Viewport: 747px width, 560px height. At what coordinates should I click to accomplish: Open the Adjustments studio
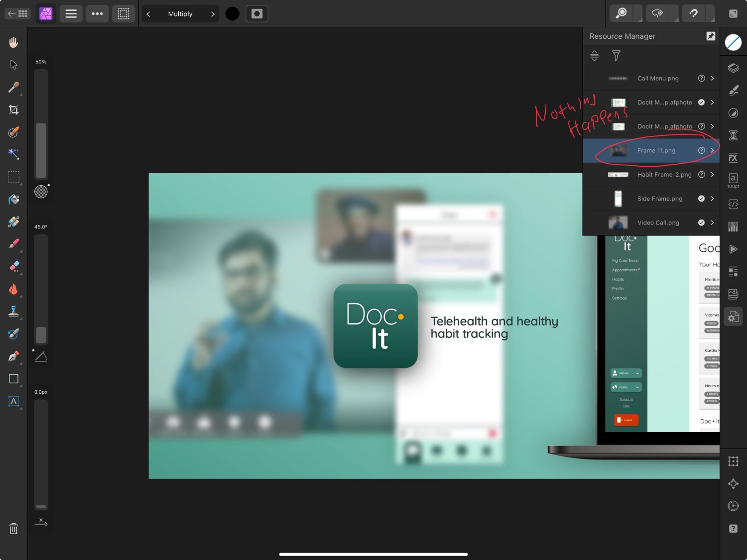point(733,113)
